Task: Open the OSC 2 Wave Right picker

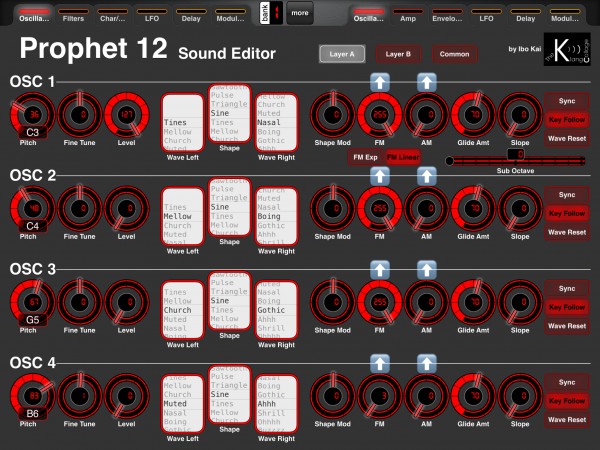Action: pos(276,217)
